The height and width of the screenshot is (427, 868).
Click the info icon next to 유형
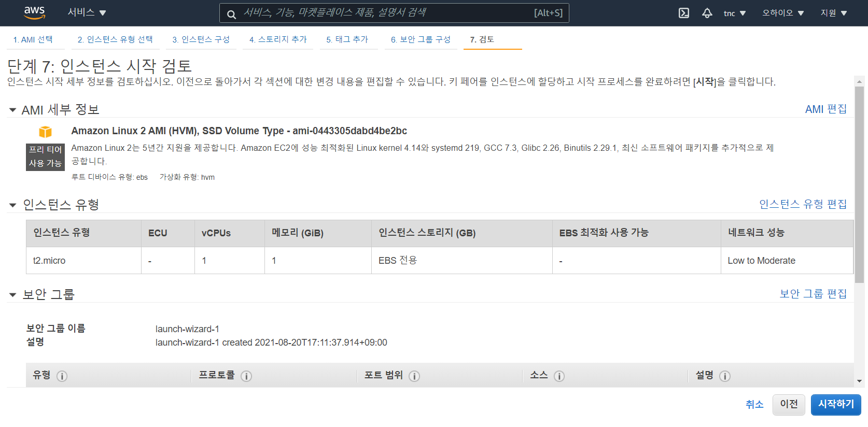(62, 376)
